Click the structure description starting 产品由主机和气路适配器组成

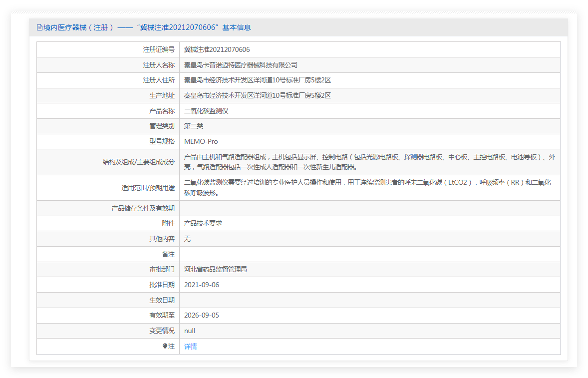(370, 162)
